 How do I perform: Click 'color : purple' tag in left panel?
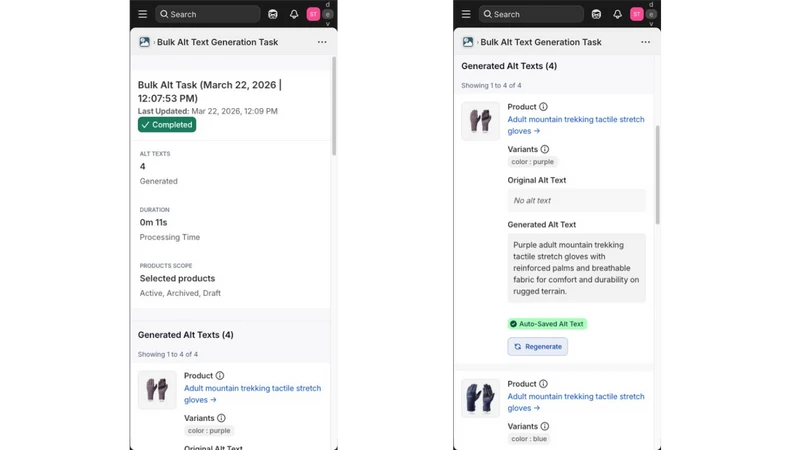coord(209,431)
